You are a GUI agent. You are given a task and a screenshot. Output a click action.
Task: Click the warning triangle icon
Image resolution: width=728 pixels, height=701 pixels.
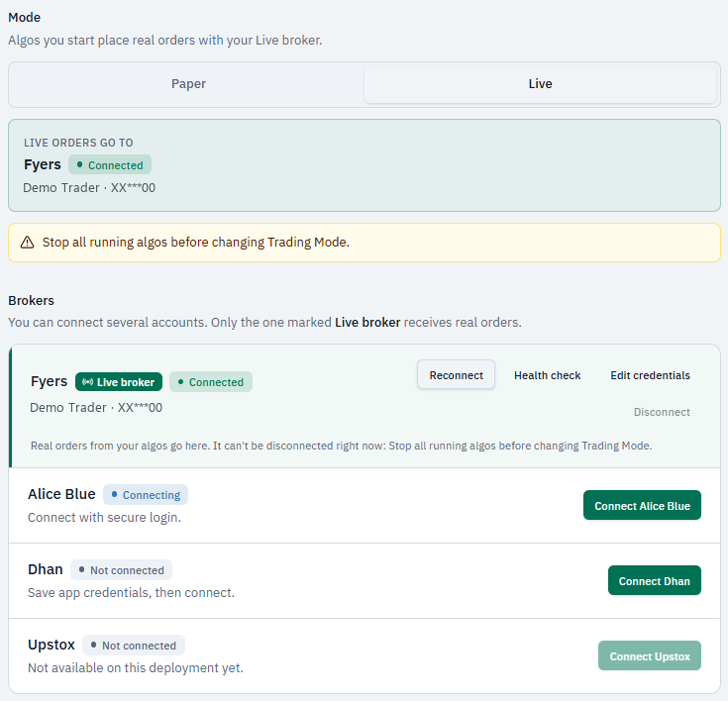point(28,243)
